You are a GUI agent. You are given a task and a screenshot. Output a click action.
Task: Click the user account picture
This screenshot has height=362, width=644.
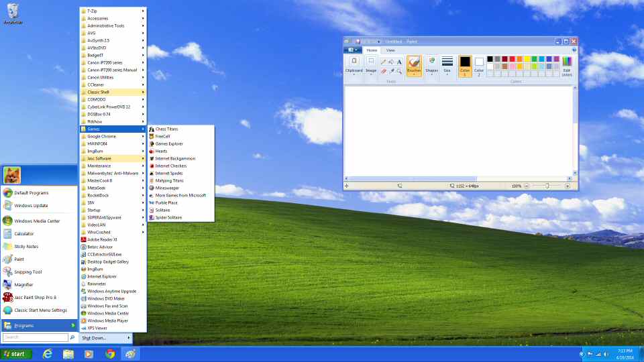[12, 175]
